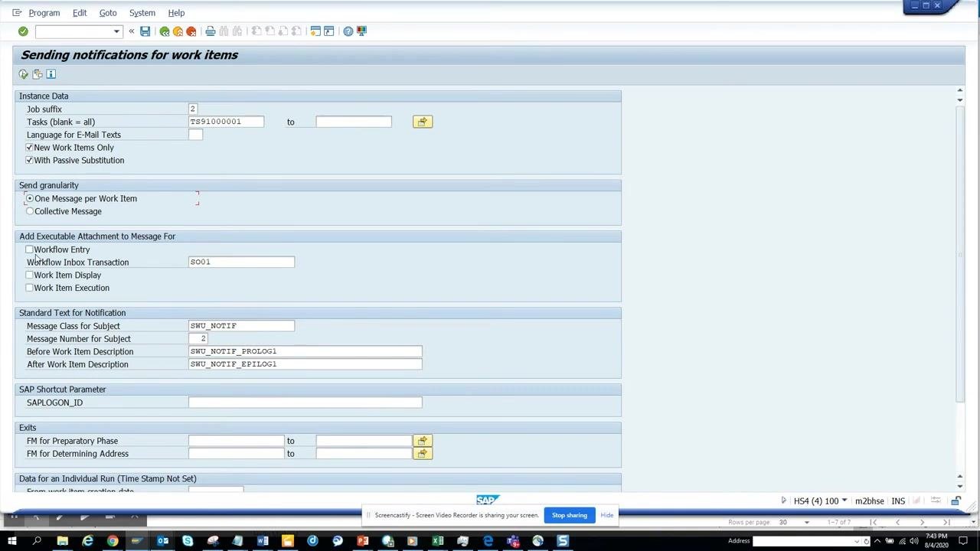
Task: Click the Create Shortcut icon
Action: (x=329, y=31)
